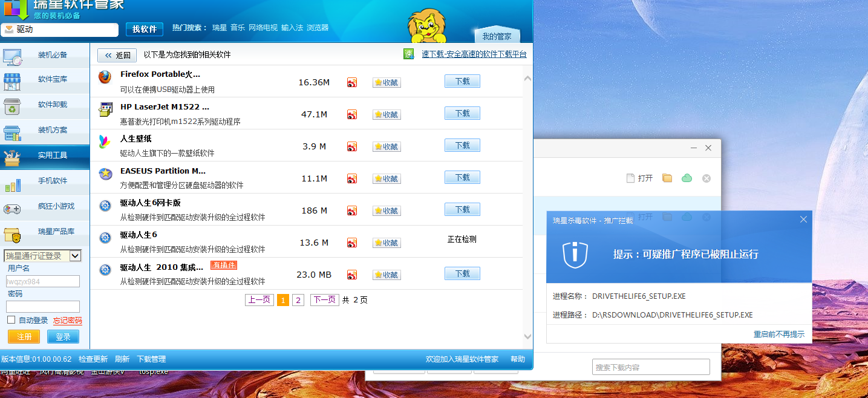Click the 下一页 pagination button
The image size is (868, 398).
coord(324,300)
